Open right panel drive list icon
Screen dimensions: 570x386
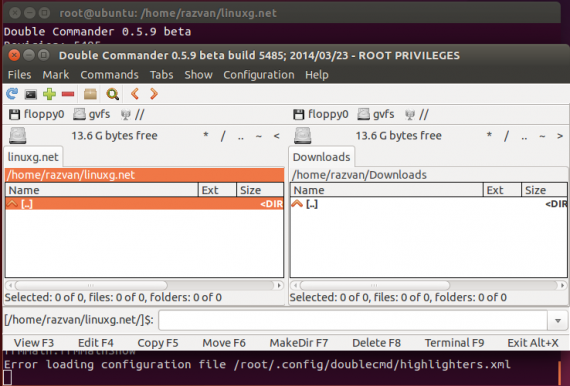pyautogui.click(x=302, y=136)
